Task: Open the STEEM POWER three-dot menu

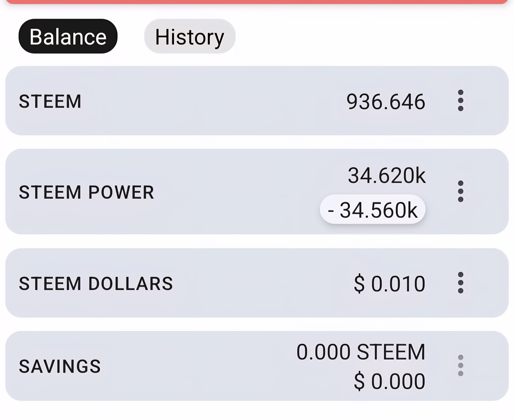Action: coord(460,191)
